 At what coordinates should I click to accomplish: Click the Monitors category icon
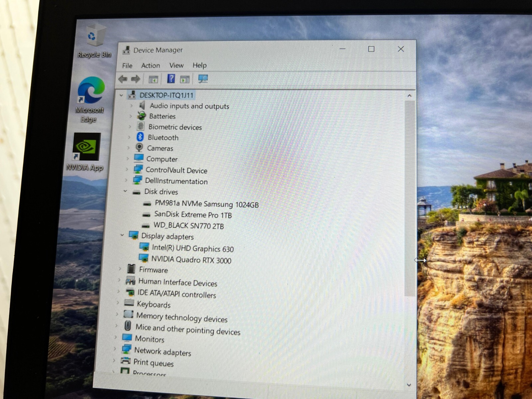click(x=127, y=338)
